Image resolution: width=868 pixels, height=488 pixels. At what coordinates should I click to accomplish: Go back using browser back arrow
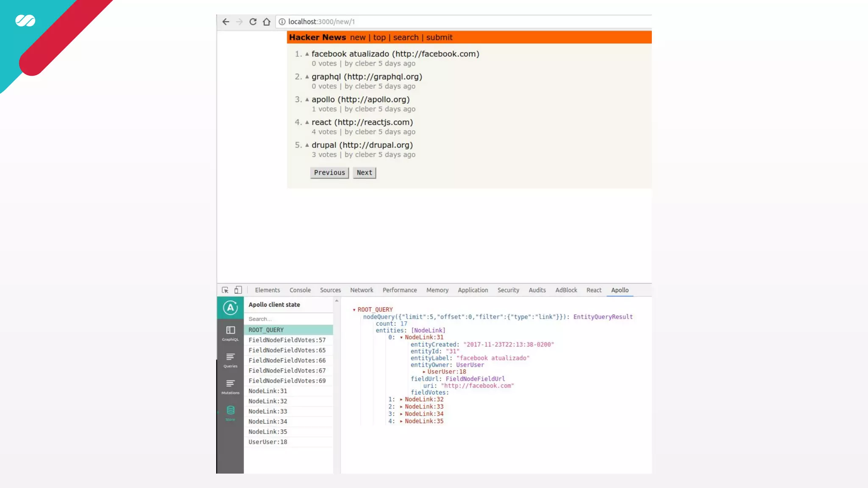coord(226,22)
